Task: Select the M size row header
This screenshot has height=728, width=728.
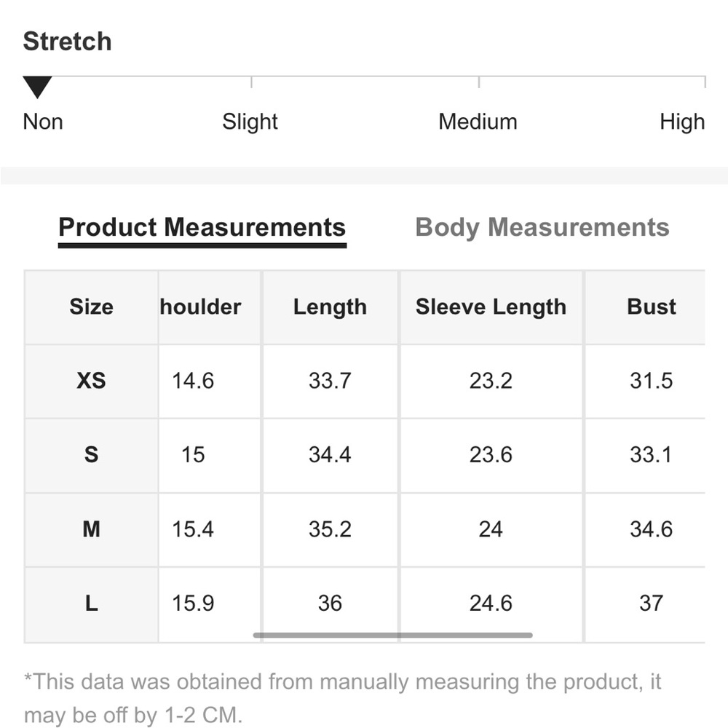Action: coord(92,529)
